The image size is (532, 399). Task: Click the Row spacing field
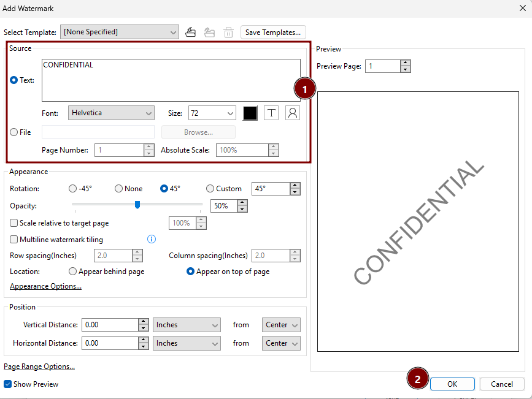tap(113, 256)
